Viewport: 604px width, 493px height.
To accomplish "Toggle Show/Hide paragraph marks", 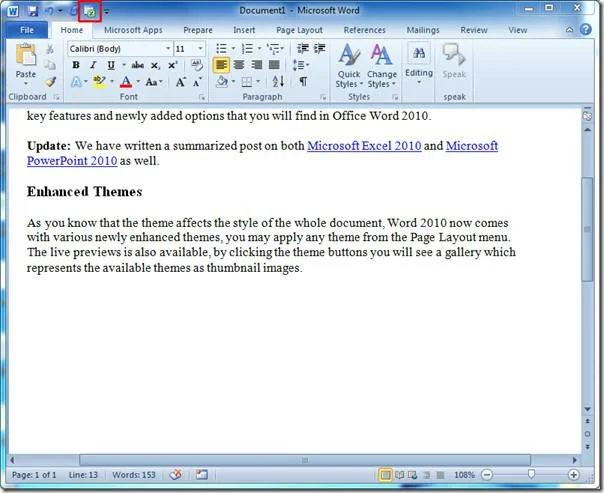I will pyautogui.click(x=304, y=82).
